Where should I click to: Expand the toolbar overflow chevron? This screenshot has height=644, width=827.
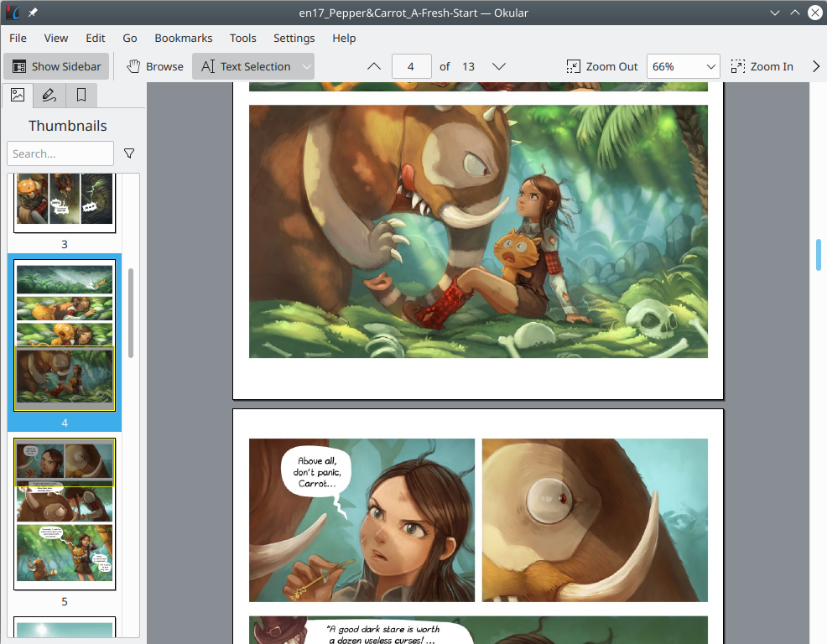816,66
